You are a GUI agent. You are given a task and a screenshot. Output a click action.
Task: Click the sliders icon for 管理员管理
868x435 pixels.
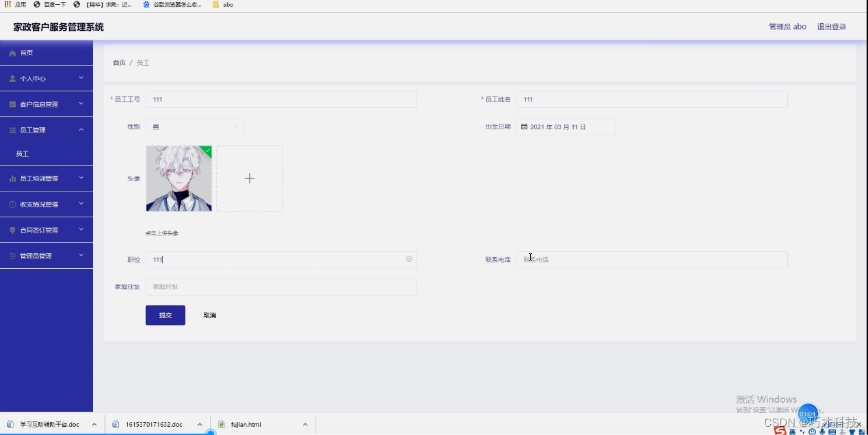coord(12,256)
